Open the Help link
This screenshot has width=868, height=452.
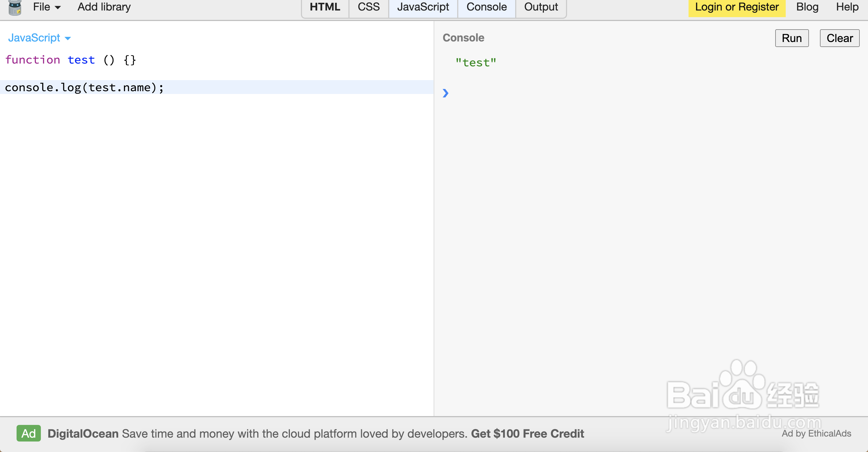(847, 7)
